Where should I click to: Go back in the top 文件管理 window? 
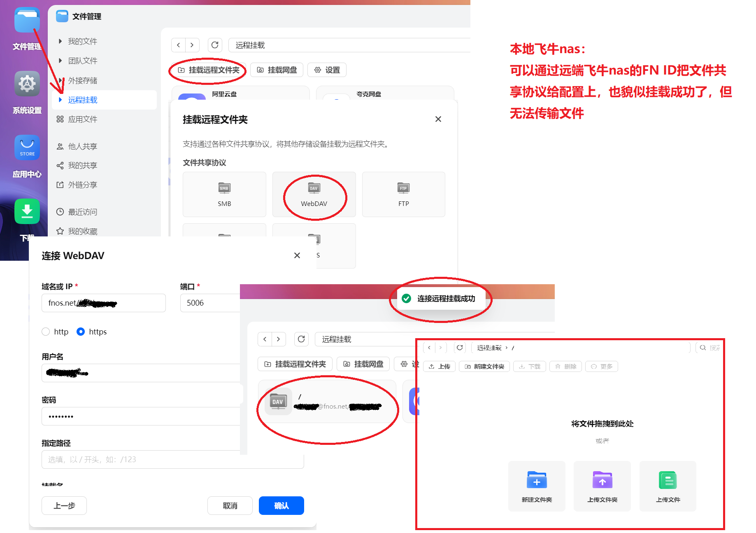[x=179, y=45]
